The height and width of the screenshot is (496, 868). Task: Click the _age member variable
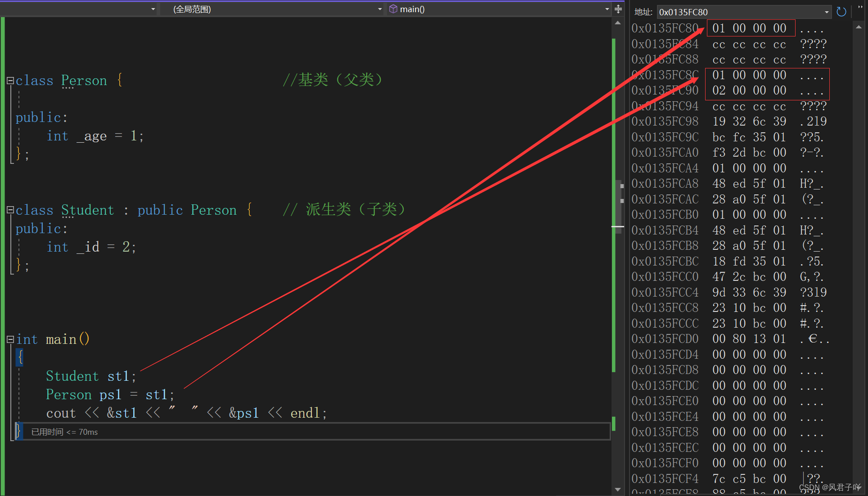tap(92, 136)
